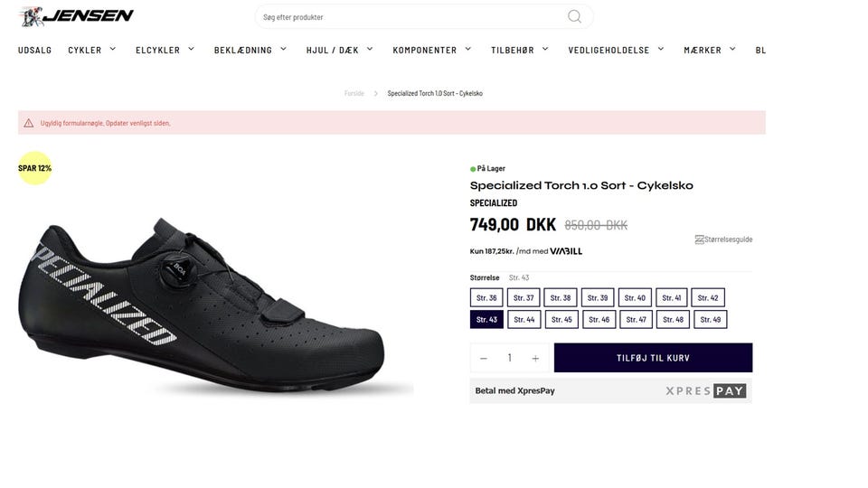Expand the Cykler menu chevron
Viewport: 868px width, 488px height.
tap(113, 50)
